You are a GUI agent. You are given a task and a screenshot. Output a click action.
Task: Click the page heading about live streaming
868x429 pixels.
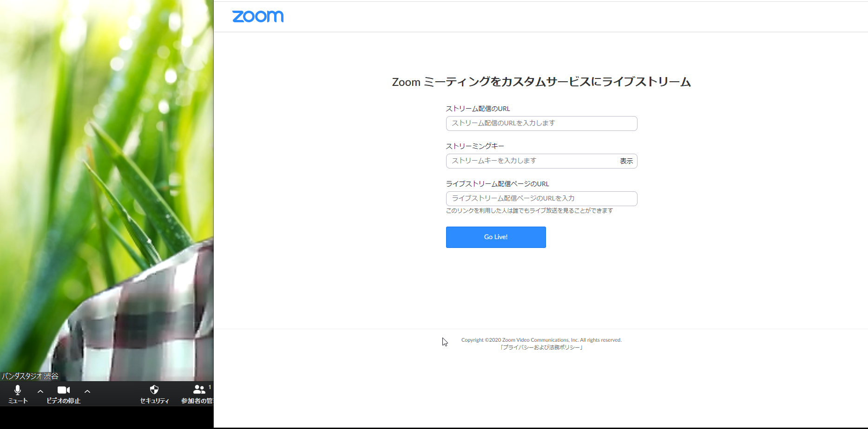click(x=541, y=82)
